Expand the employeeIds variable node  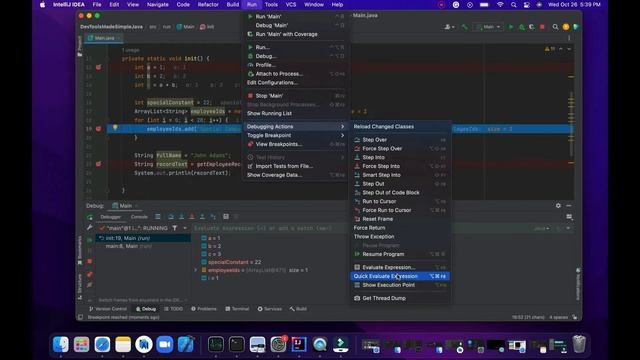coord(196,270)
